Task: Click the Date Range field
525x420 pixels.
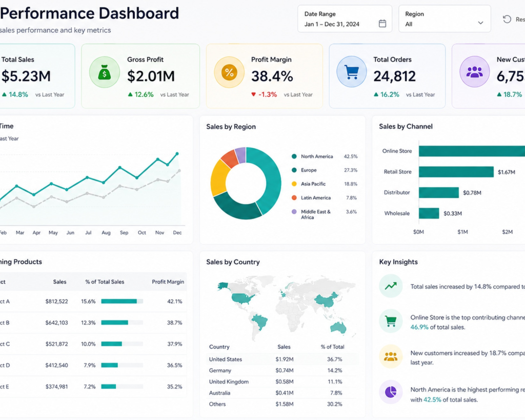Action: [345, 19]
